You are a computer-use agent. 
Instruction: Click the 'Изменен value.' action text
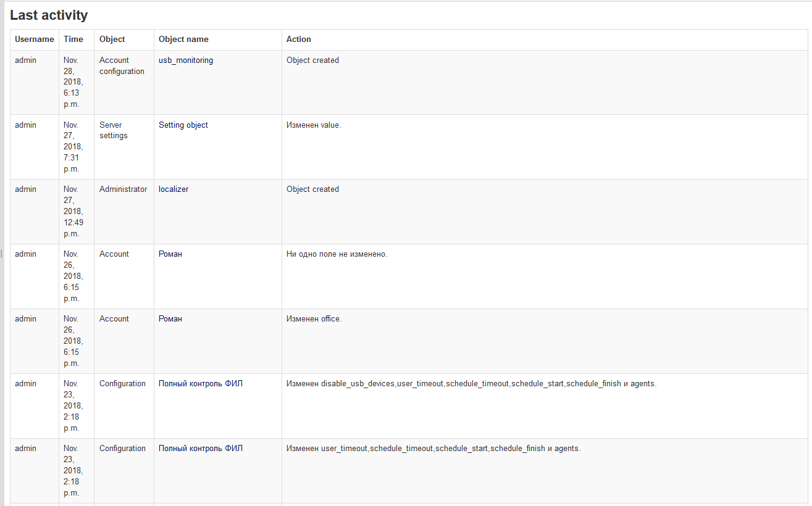pos(313,125)
